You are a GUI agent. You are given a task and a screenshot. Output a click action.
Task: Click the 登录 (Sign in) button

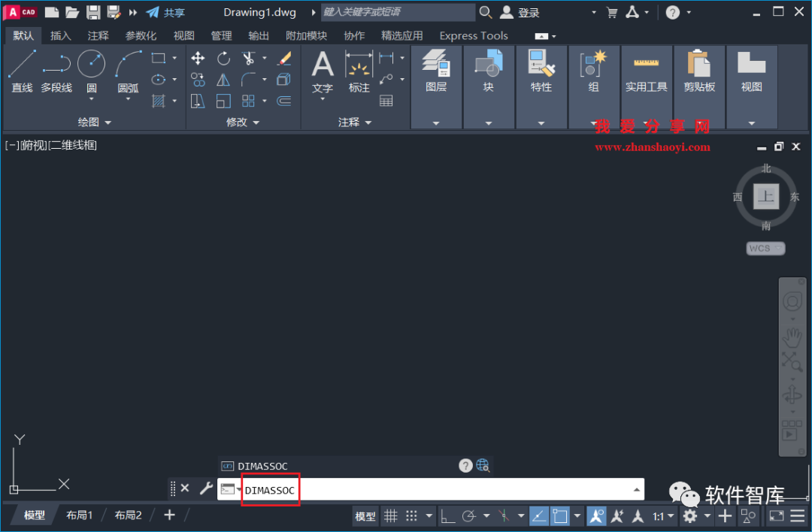point(524,12)
